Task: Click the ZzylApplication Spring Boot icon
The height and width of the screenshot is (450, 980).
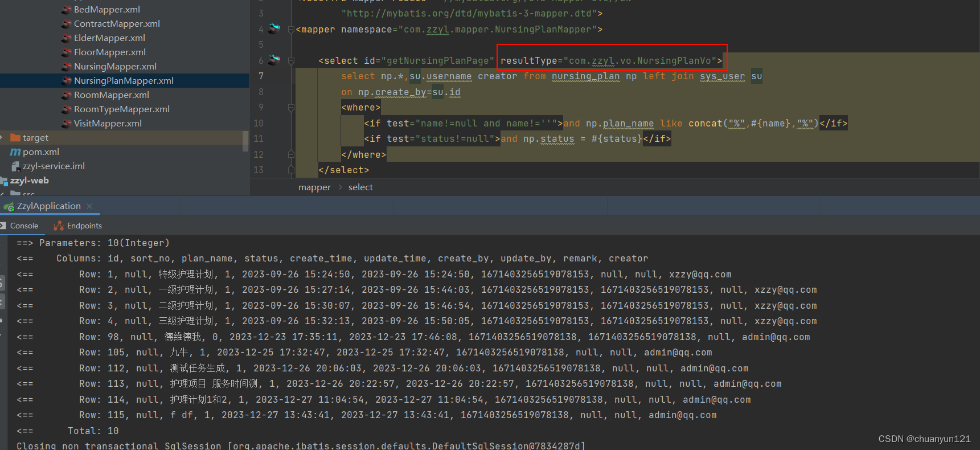Action: (9, 207)
